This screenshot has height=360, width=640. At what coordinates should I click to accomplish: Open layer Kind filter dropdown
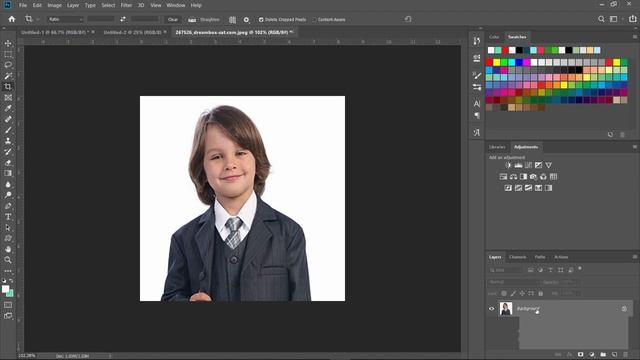pyautogui.click(x=506, y=270)
